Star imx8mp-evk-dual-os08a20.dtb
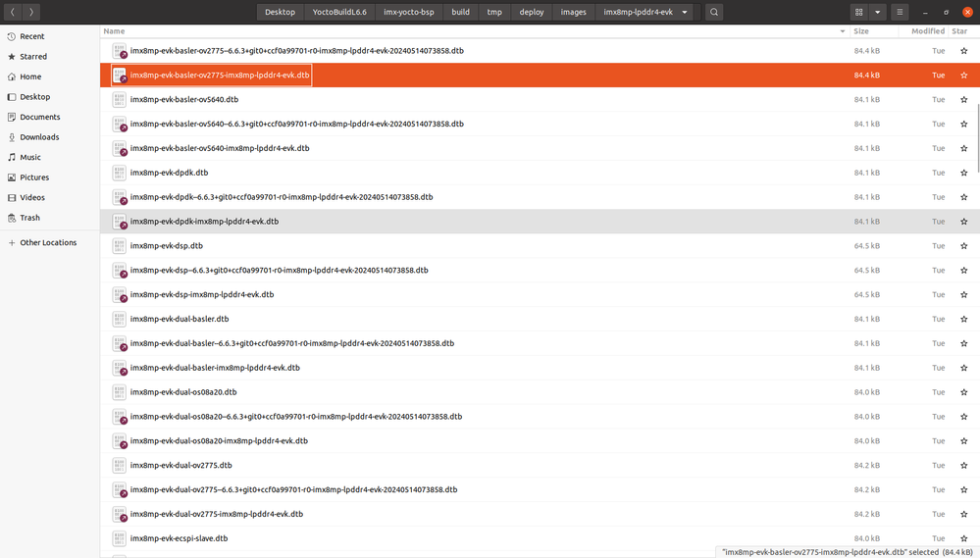This screenshot has width=980, height=558. (963, 392)
